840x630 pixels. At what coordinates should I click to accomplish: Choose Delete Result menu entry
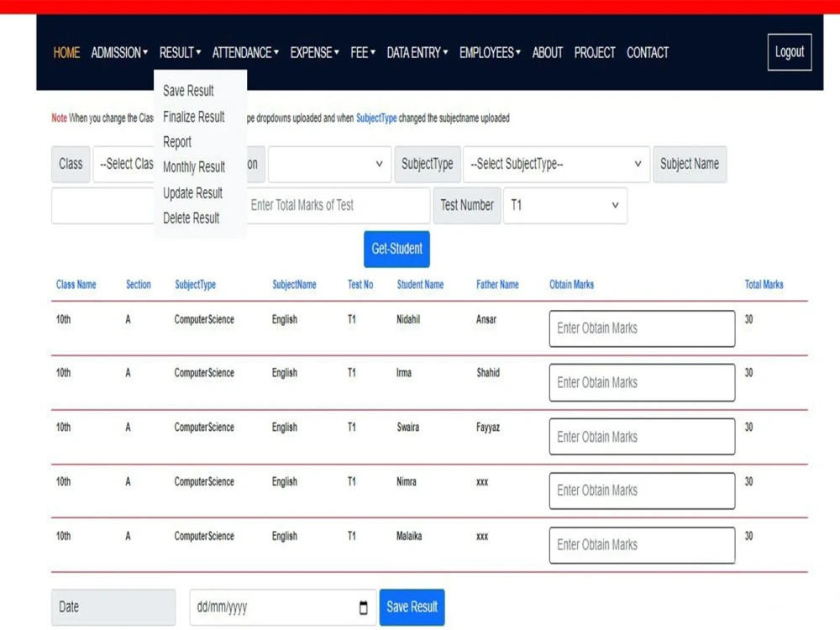click(x=191, y=218)
